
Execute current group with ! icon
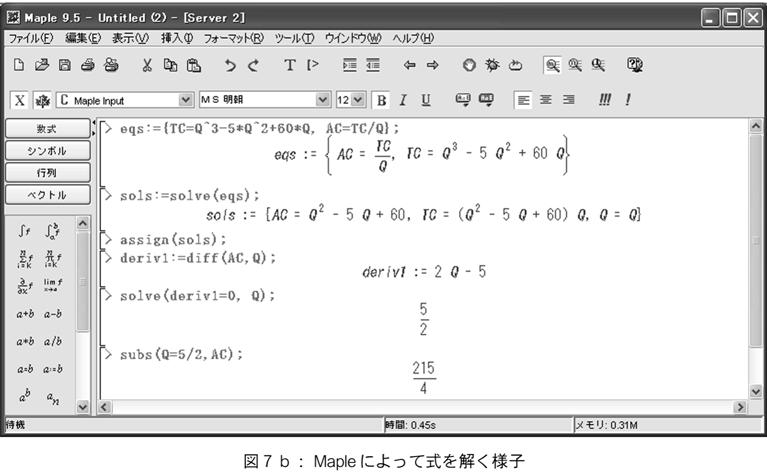coord(628,100)
